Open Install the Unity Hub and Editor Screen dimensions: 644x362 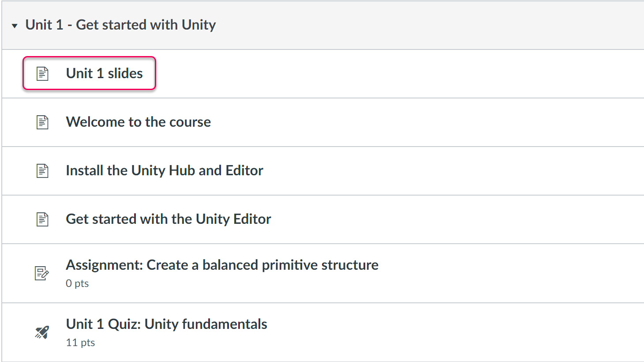click(x=164, y=170)
